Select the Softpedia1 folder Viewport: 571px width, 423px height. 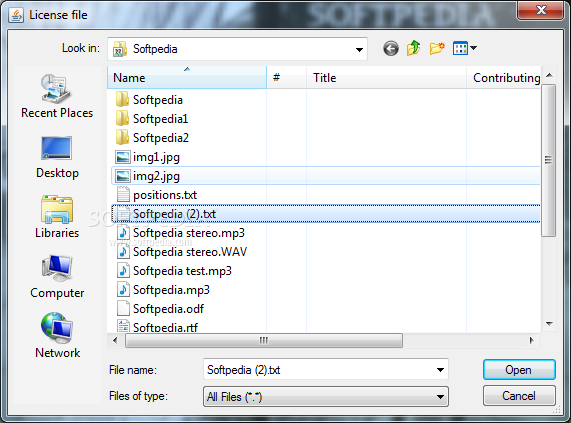coord(152,119)
